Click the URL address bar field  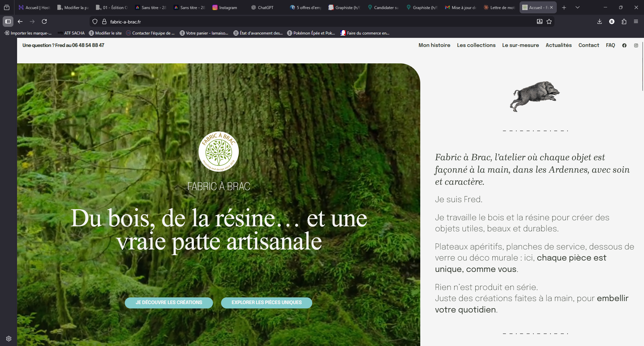pos(302,22)
